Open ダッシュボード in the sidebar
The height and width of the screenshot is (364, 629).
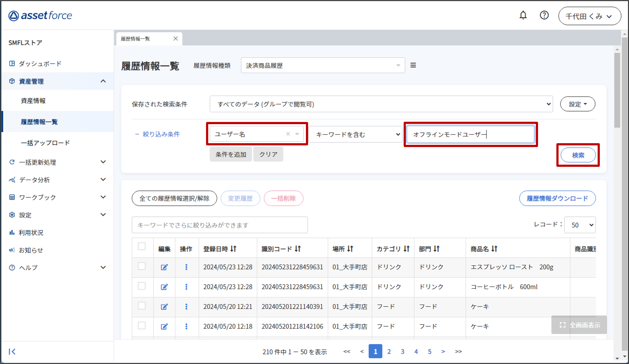click(40, 64)
